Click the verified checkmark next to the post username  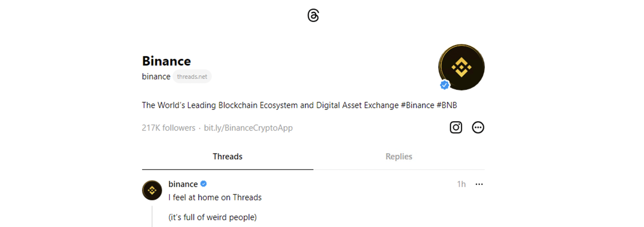pyautogui.click(x=204, y=184)
